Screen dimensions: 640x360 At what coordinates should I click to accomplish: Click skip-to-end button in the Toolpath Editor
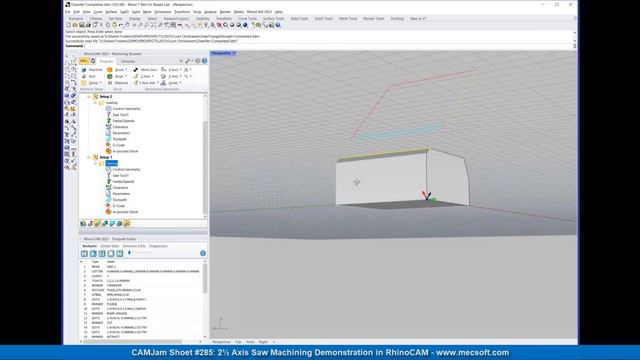click(x=120, y=253)
